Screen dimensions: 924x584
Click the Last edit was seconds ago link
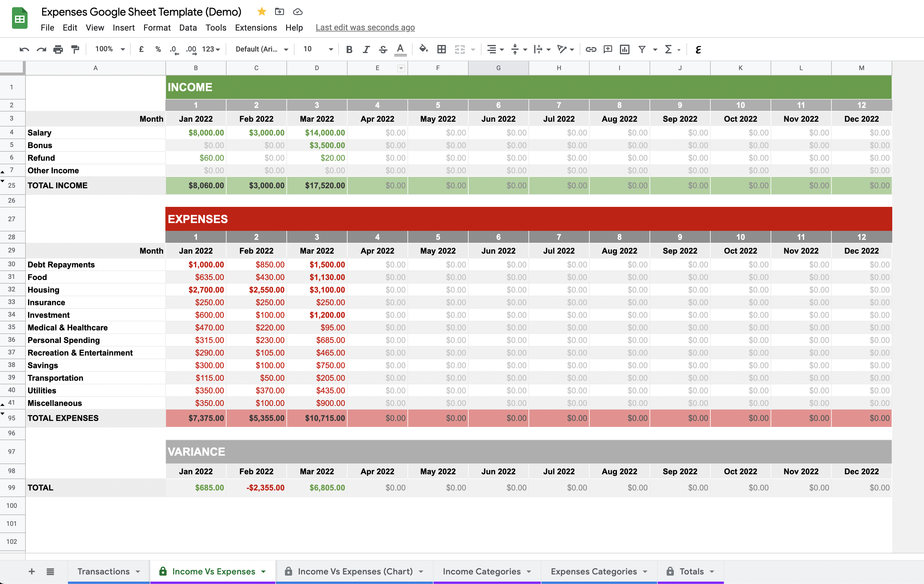pos(365,28)
